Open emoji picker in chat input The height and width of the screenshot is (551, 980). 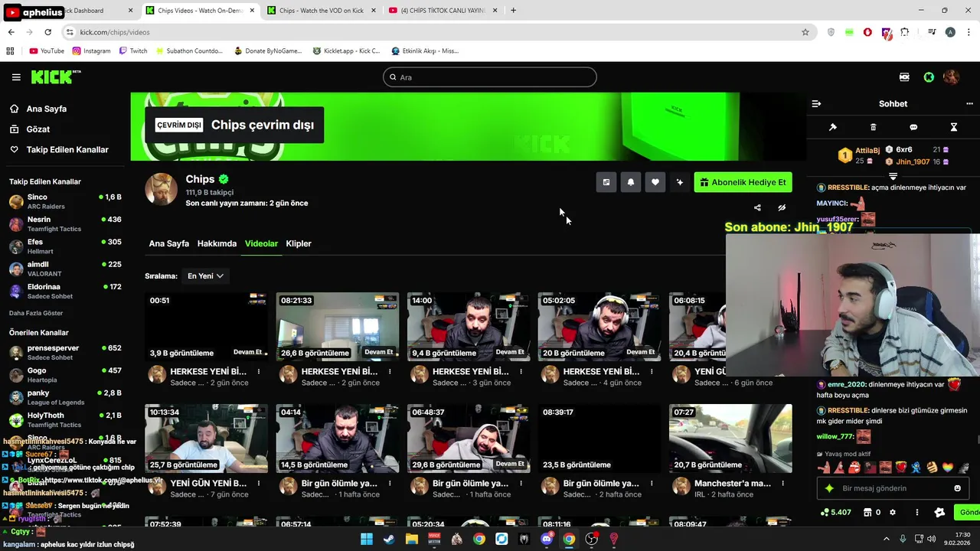pyautogui.click(x=957, y=488)
